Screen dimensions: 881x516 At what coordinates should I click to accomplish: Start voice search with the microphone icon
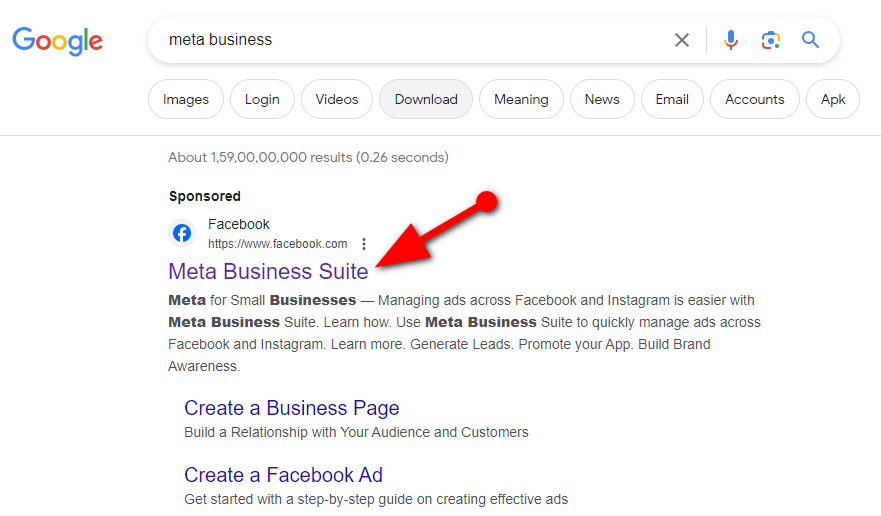730,40
